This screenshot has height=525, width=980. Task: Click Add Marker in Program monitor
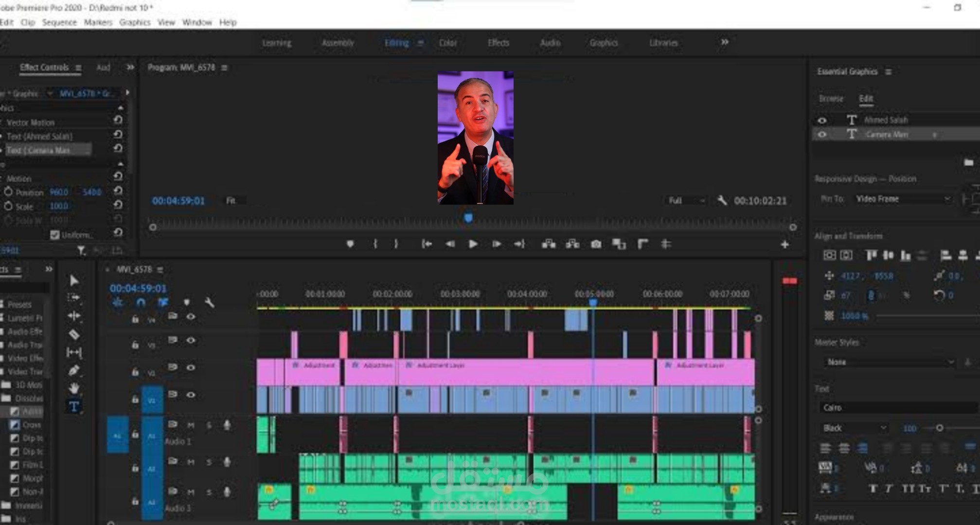click(x=350, y=244)
